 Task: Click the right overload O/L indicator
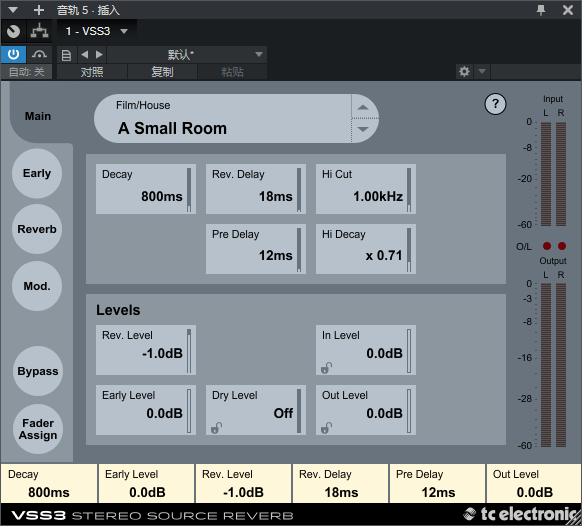(x=562, y=246)
